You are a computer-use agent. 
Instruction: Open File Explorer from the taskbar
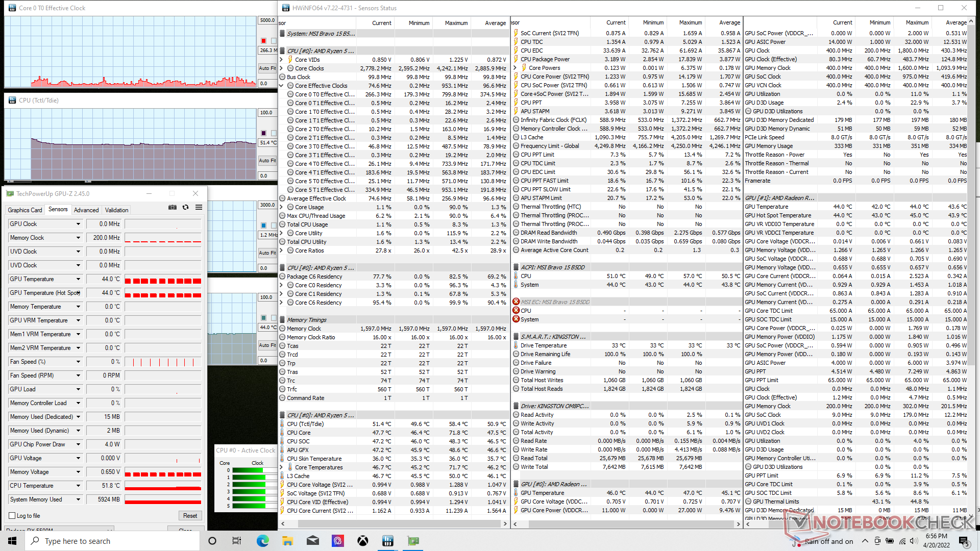click(x=287, y=541)
